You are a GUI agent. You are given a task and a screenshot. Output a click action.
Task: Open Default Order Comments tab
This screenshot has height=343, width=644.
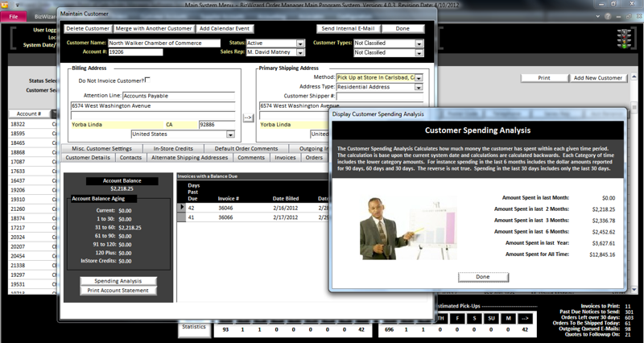click(246, 149)
